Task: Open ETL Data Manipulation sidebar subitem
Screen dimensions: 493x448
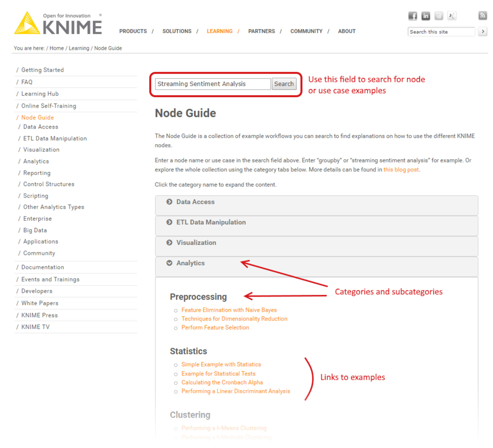Action: [55, 139]
